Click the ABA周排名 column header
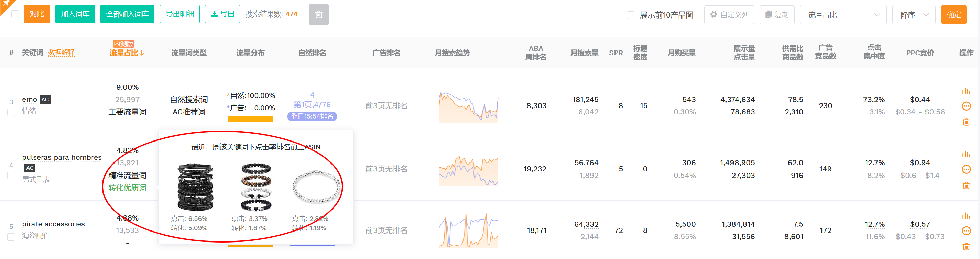 tap(535, 53)
